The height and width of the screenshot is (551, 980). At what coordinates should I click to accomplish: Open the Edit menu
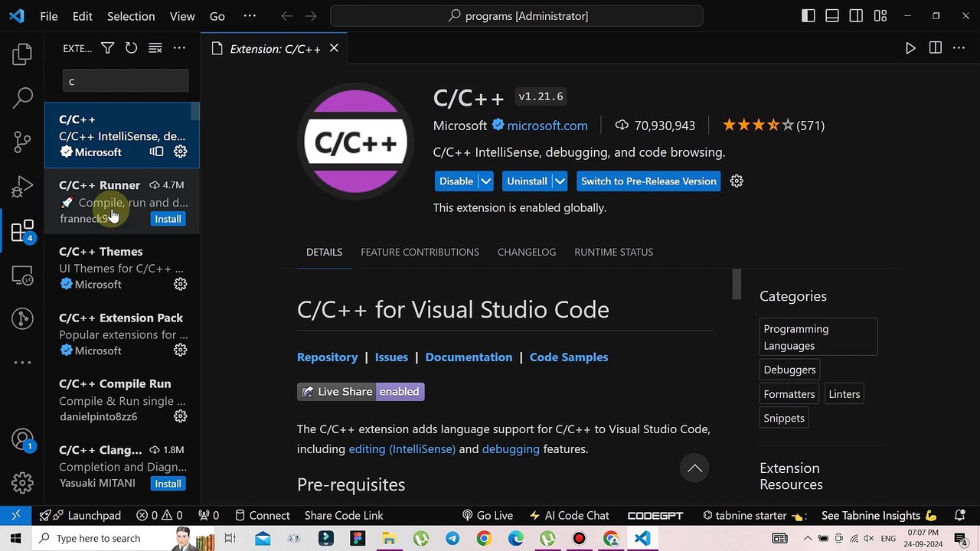(x=83, y=15)
